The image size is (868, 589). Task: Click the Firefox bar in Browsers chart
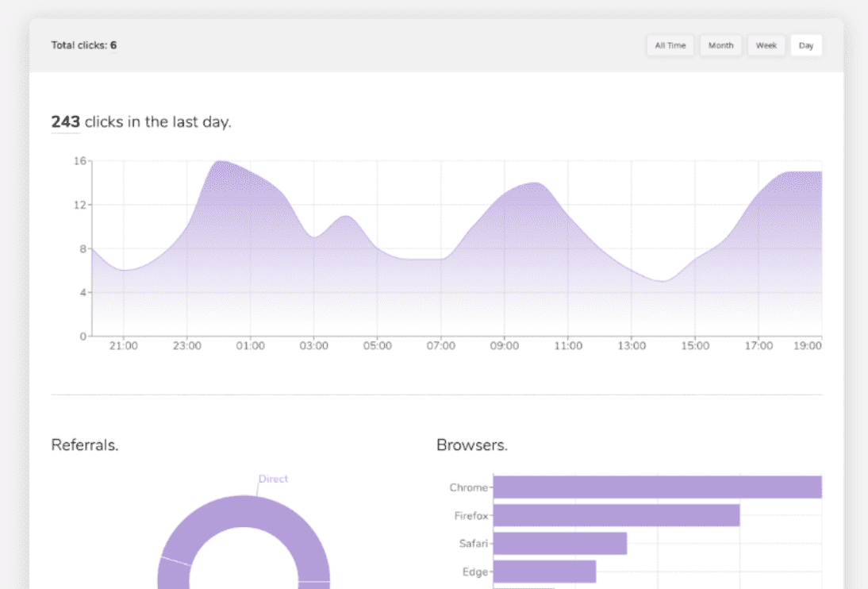[616, 515]
